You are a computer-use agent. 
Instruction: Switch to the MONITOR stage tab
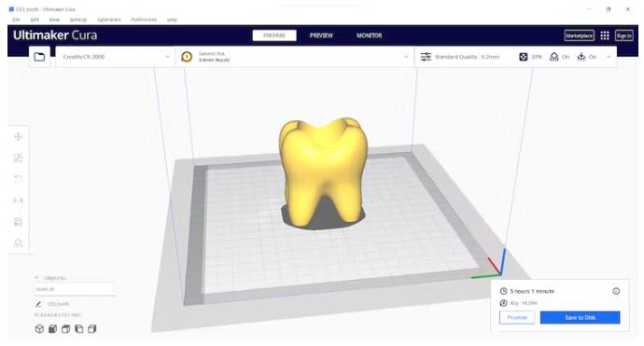pyautogui.click(x=370, y=35)
